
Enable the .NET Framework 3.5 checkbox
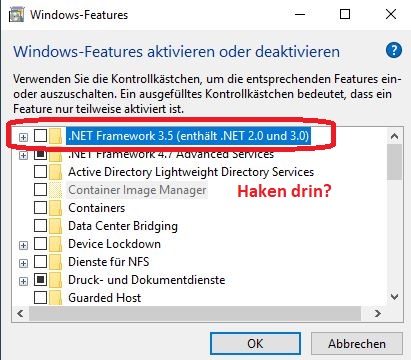pyautogui.click(x=40, y=136)
